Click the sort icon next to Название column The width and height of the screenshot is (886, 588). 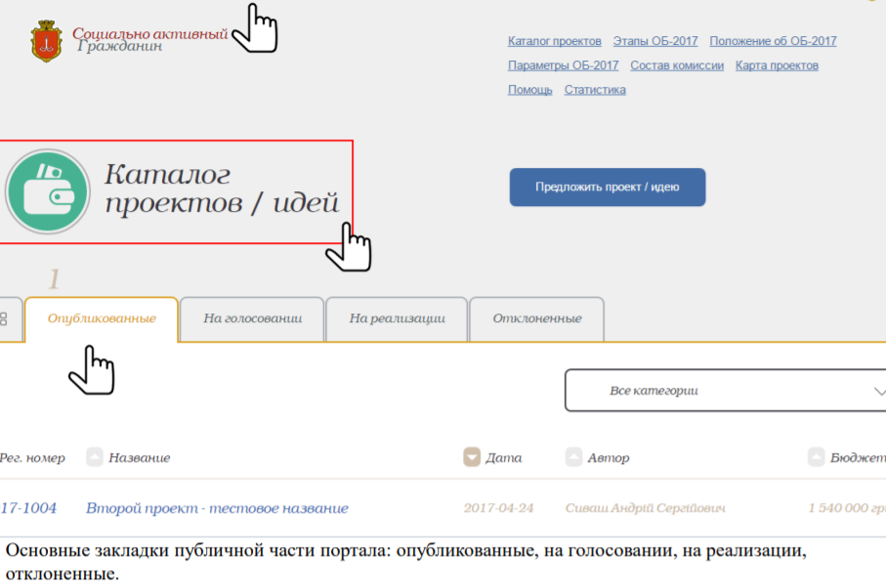click(x=94, y=455)
